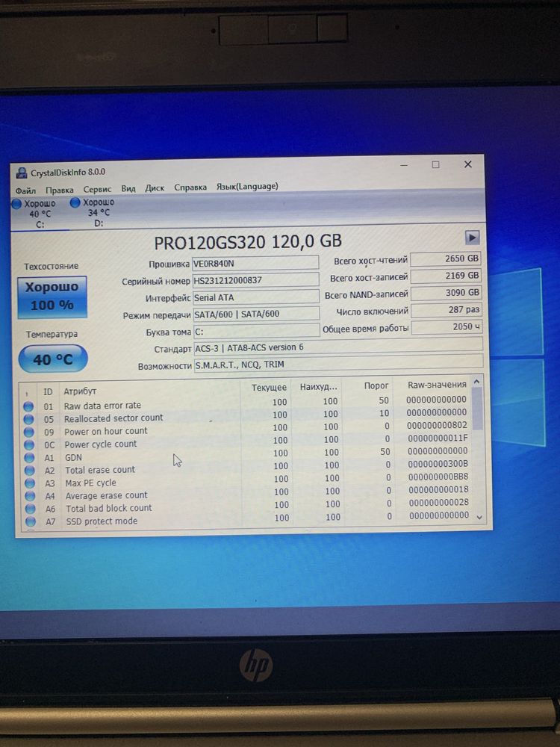Select the Reallocated sector count row

tap(246, 415)
